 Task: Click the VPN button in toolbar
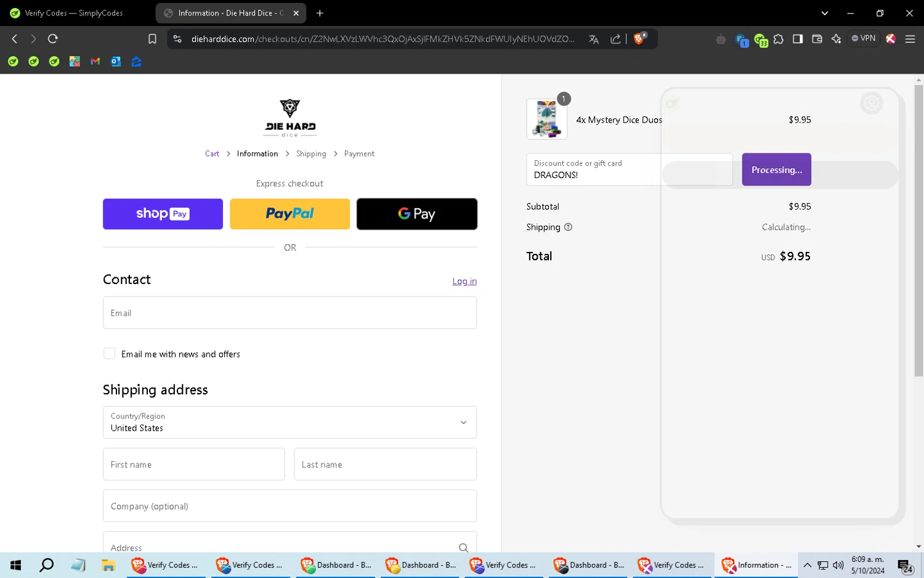click(x=864, y=38)
